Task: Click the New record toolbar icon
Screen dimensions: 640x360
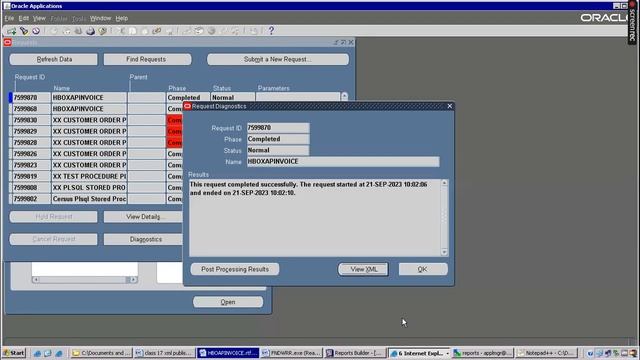Action: click(x=11, y=31)
